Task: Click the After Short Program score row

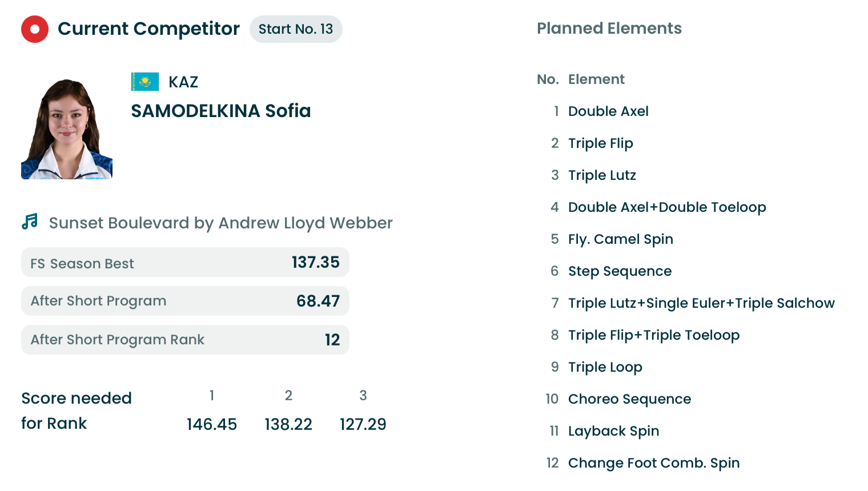Action: pos(185,301)
